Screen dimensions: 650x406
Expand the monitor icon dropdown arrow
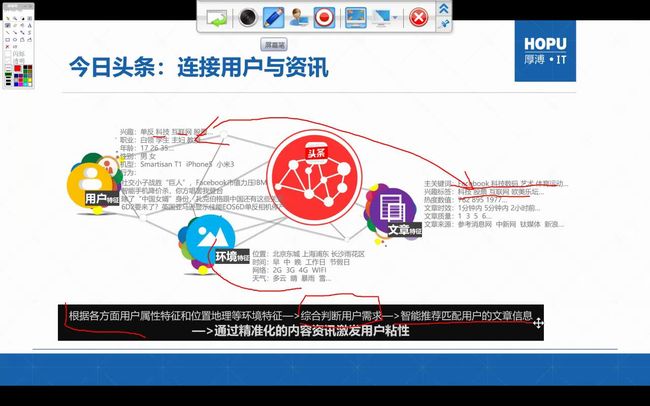[x=395, y=18]
